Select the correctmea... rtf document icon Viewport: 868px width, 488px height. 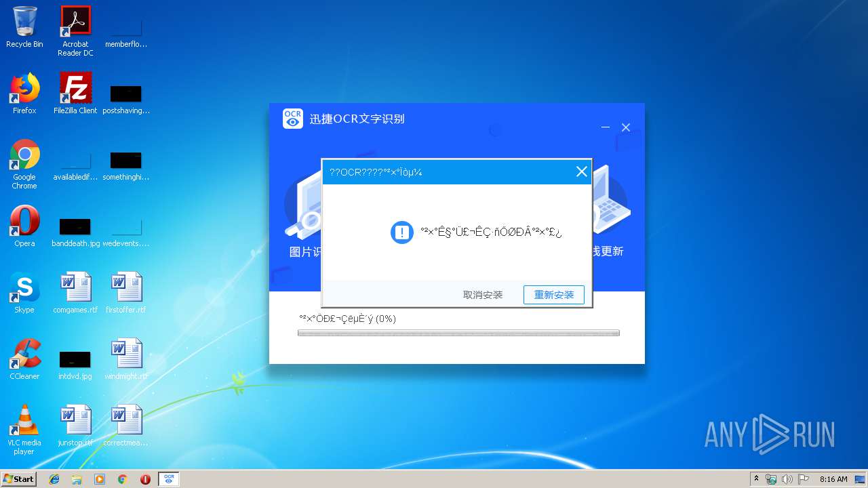point(126,426)
